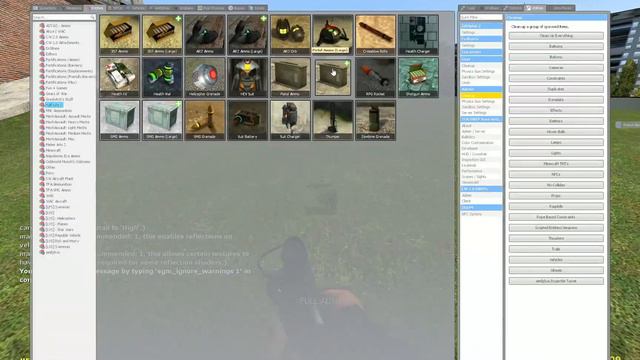Screen dimensions: 640x360
Task: Spawn the AR2 Ammo entity
Action: pyautogui.click(x=204, y=35)
